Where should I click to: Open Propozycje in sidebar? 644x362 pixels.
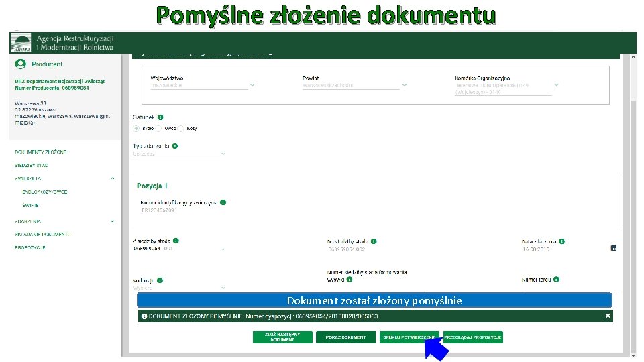tap(30, 247)
